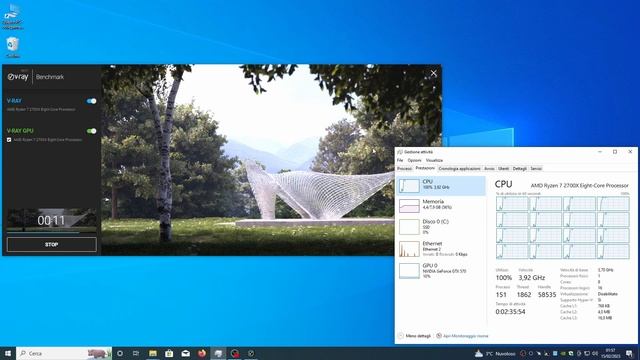Open the File menu in Task Manager
Image resolution: width=640 pixels, height=360 pixels.
click(x=400, y=160)
